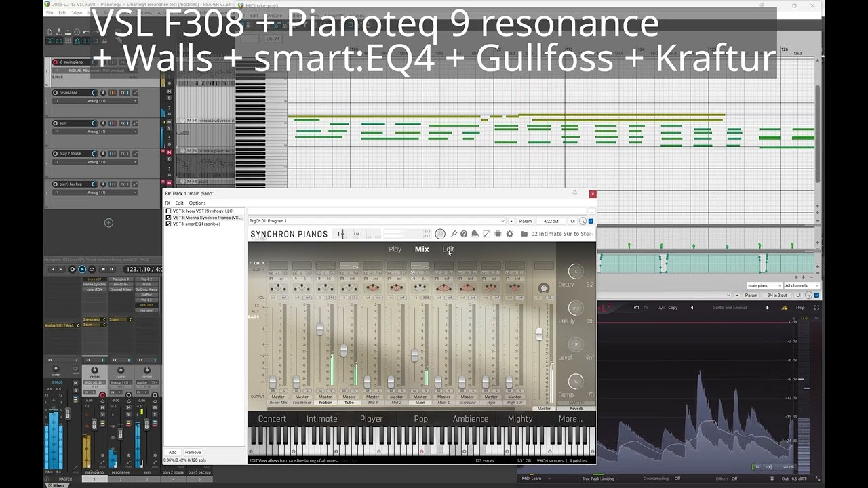Open Edit menu in FX window
The image size is (868, 488).
tap(179, 203)
